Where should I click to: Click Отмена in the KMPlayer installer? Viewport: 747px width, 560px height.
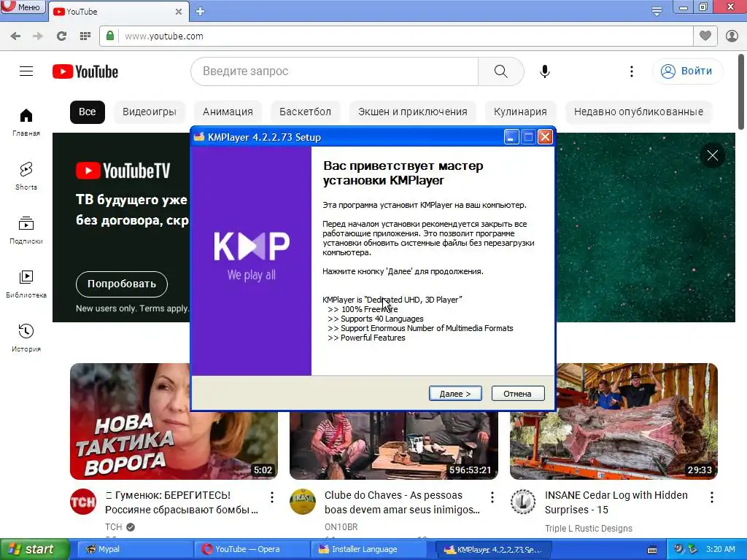[x=517, y=393]
